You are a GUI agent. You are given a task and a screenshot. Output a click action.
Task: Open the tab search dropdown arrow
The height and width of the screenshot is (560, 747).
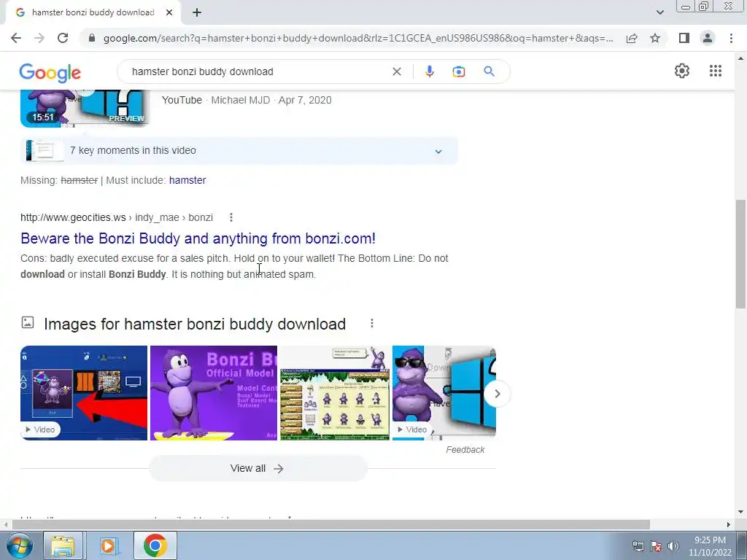[659, 12]
